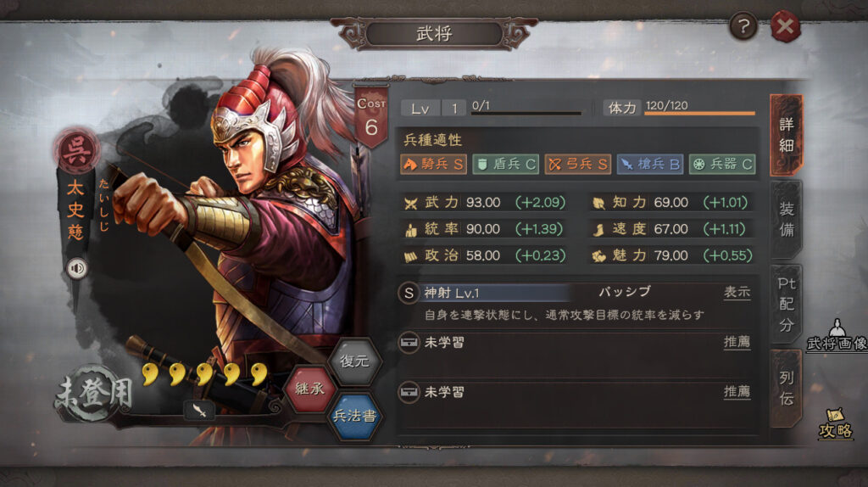The height and width of the screenshot is (487, 868).
Task: Select the 盾兵 C shield aptitude badge
Action: [506, 164]
